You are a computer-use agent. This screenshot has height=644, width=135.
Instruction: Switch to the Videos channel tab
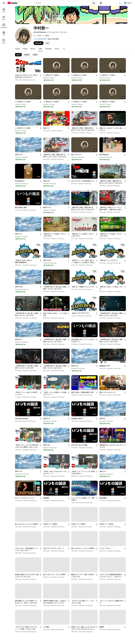pyautogui.click(x=25, y=49)
